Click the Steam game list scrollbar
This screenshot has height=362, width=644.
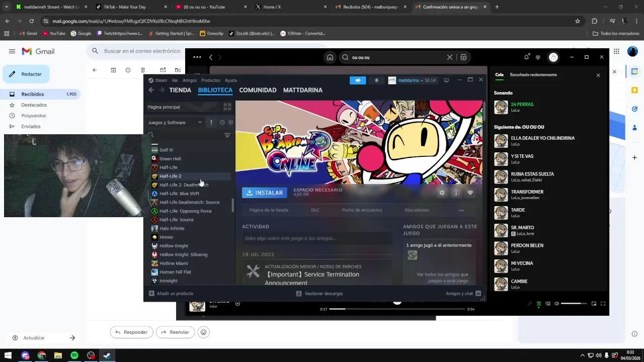[232, 205]
